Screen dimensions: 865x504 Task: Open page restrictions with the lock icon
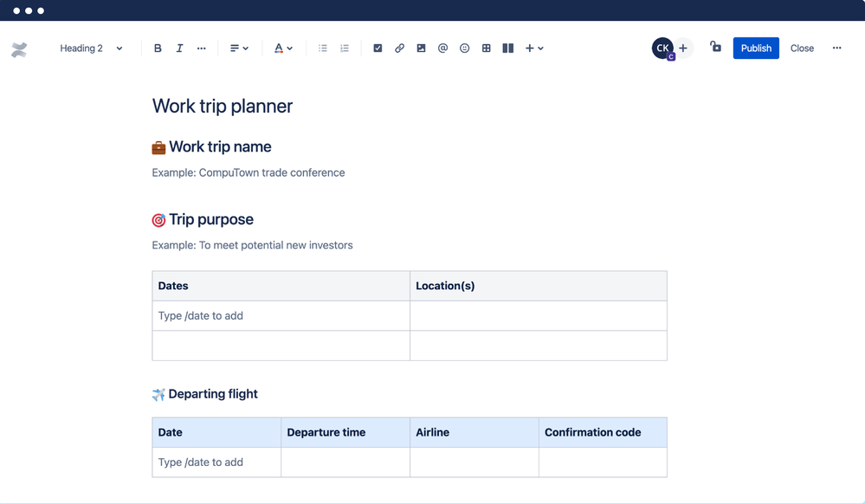point(715,48)
